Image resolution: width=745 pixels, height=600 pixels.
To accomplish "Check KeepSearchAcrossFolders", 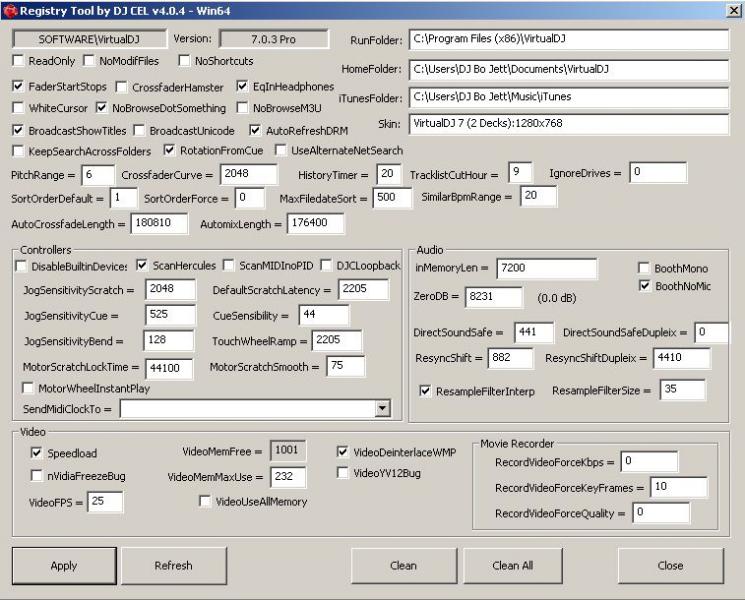I will [x=18, y=151].
